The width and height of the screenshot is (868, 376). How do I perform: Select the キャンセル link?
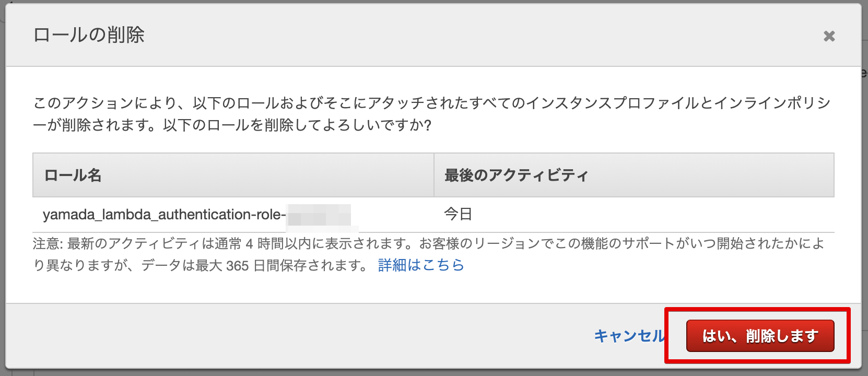coord(629,336)
